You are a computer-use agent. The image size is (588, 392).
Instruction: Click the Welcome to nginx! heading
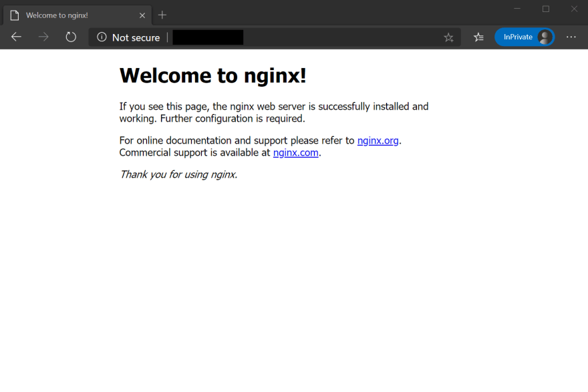(x=212, y=75)
